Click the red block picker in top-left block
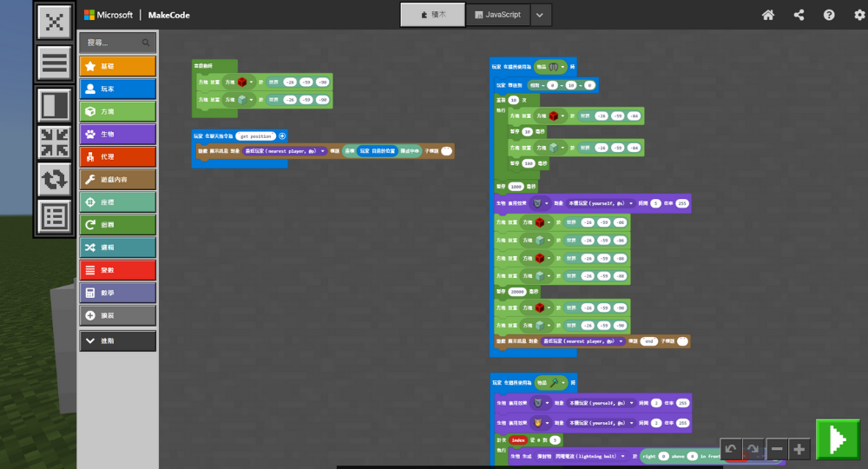The height and width of the screenshot is (469, 868). (243, 82)
